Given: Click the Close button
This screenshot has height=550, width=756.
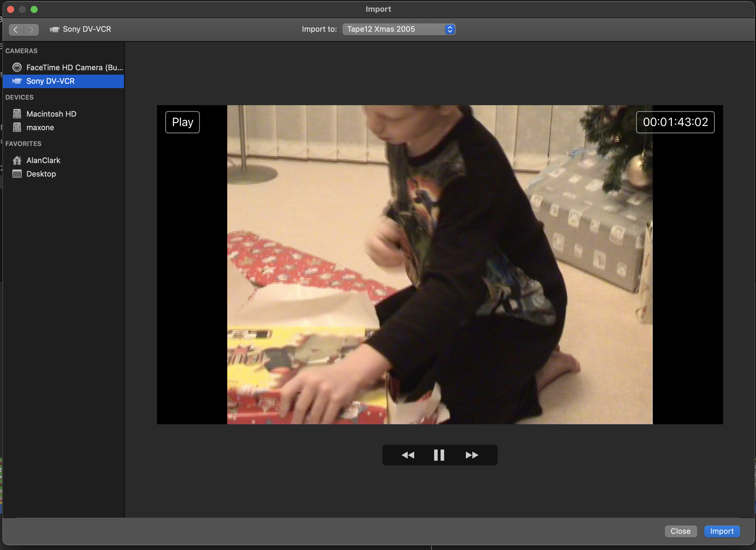Looking at the screenshot, I should 680,531.
